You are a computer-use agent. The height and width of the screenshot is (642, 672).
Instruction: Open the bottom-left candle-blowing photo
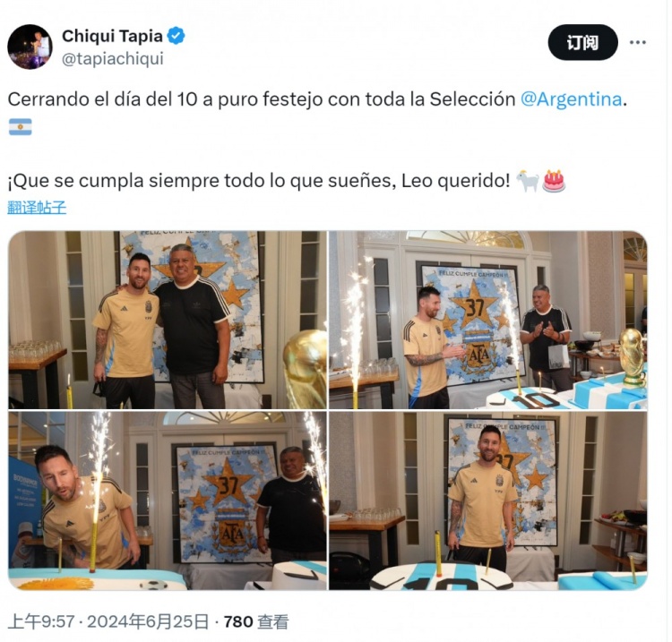[168, 501]
